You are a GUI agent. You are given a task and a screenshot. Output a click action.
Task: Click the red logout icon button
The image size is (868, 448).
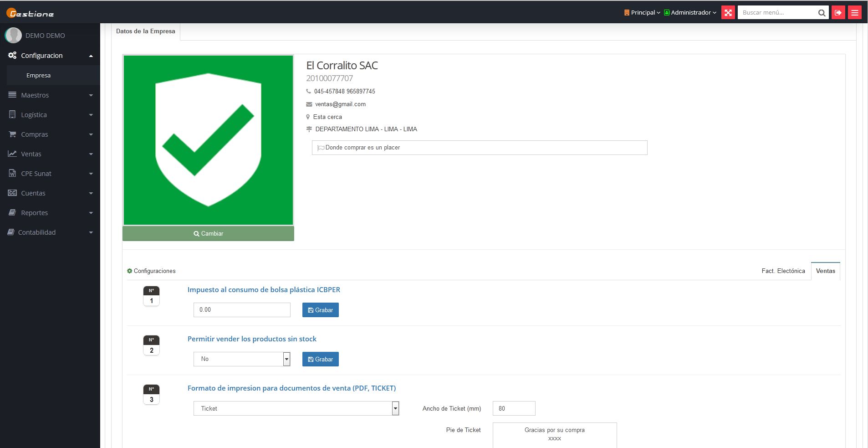click(838, 12)
